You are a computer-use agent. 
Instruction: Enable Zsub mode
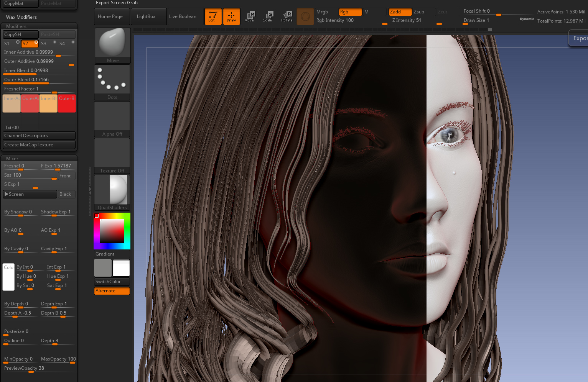pos(424,12)
